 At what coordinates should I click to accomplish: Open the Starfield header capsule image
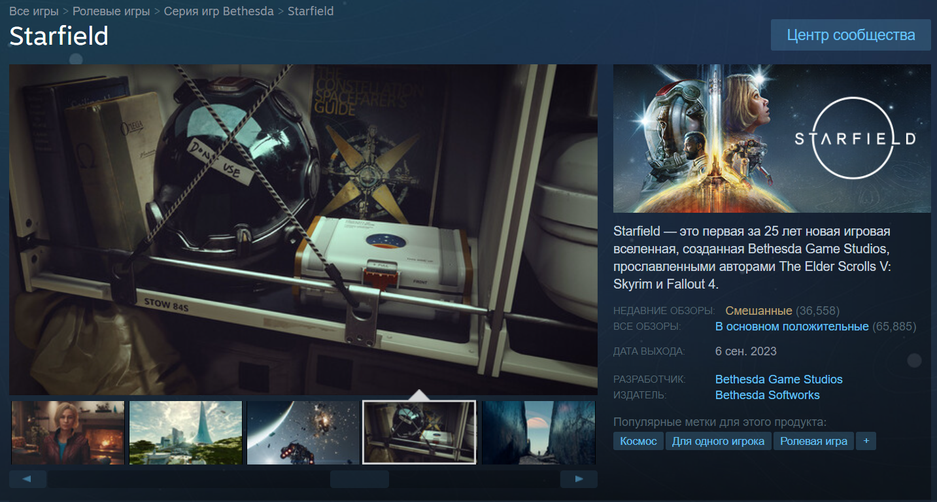point(772,139)
